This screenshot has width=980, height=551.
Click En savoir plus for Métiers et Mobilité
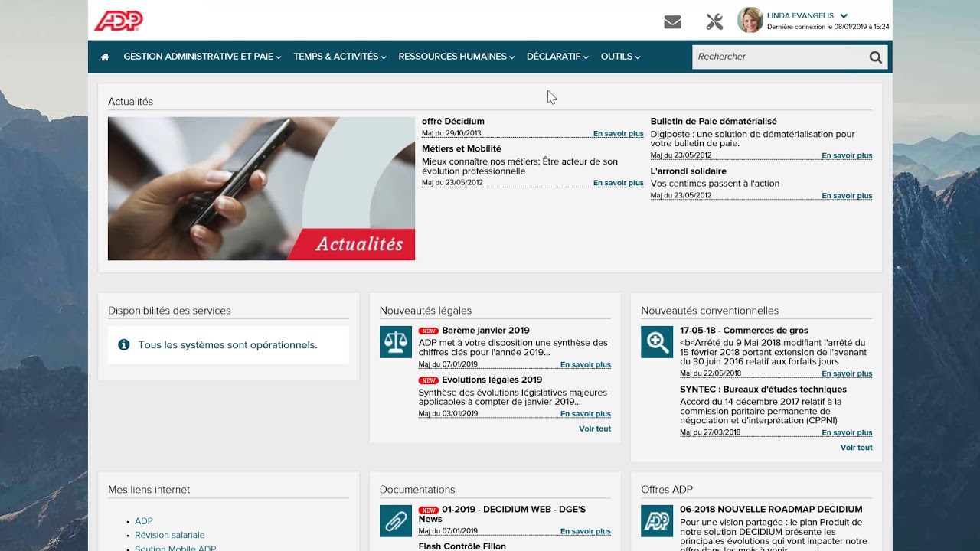coord(619,183)
